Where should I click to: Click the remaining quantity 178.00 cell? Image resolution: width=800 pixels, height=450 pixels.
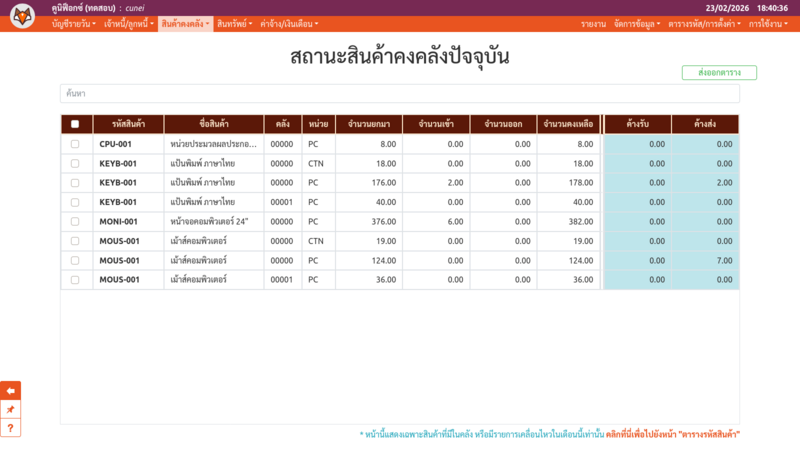(568, 183)
